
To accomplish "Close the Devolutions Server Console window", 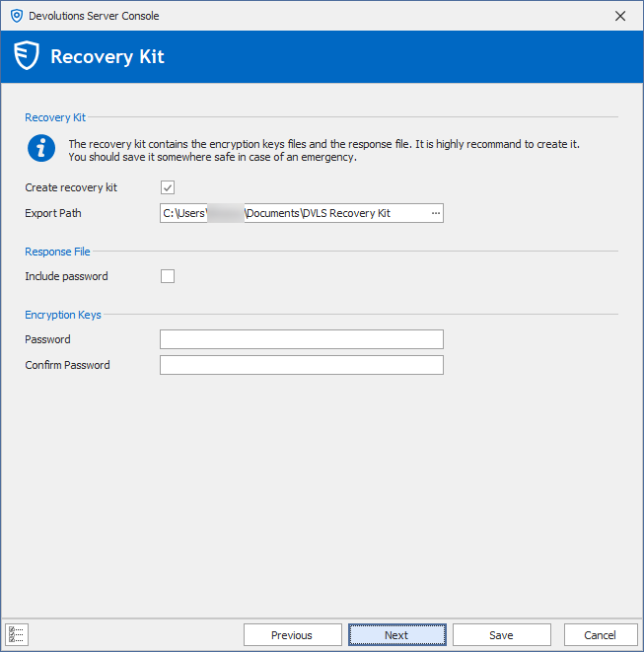I will [619, 16].
